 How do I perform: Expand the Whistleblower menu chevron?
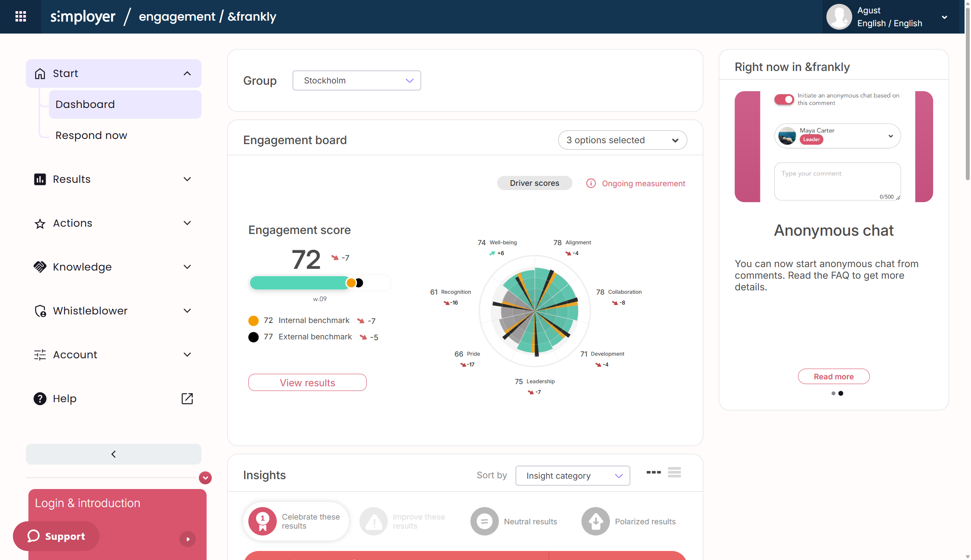click(x=187, y=311)
